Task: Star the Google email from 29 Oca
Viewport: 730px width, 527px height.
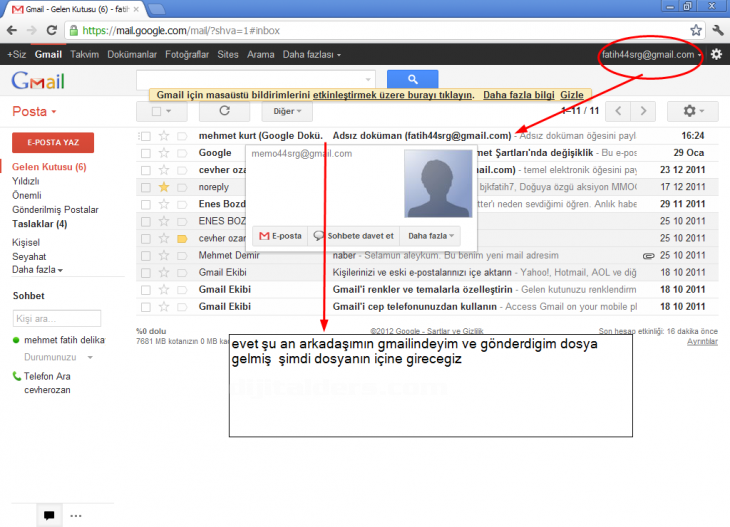Action: [163, 153]
